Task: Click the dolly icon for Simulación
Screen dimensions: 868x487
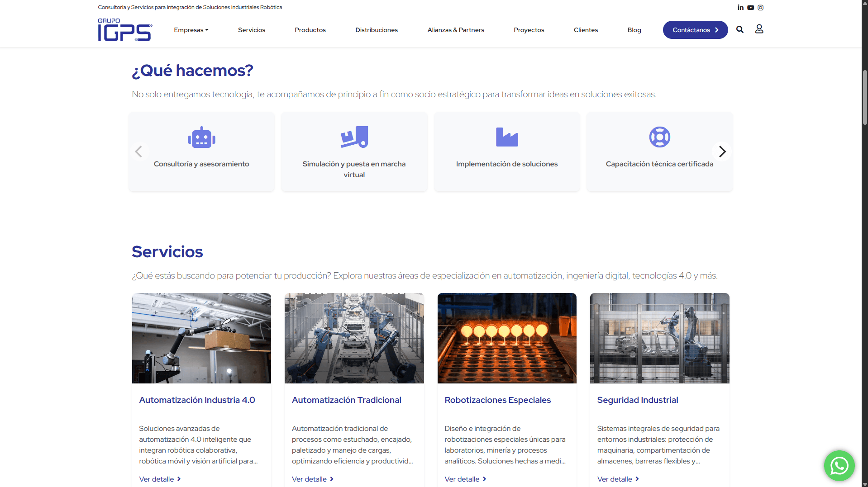Action: point(354,137)
